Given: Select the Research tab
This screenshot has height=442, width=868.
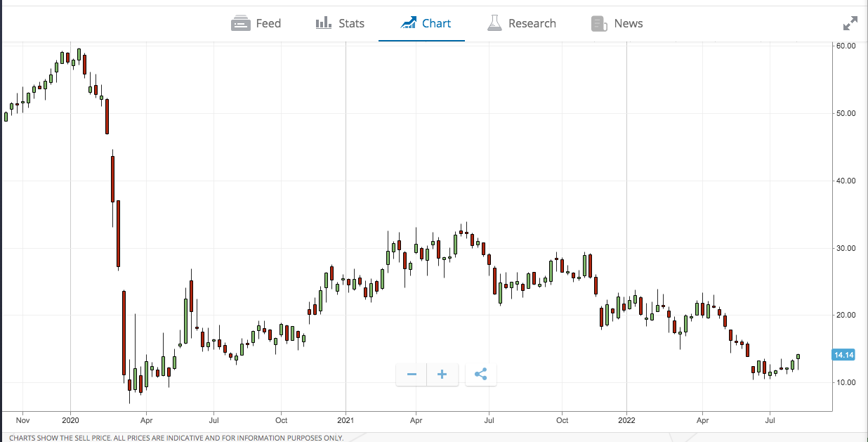Looking at the screenshot, I should coord(532,23).
